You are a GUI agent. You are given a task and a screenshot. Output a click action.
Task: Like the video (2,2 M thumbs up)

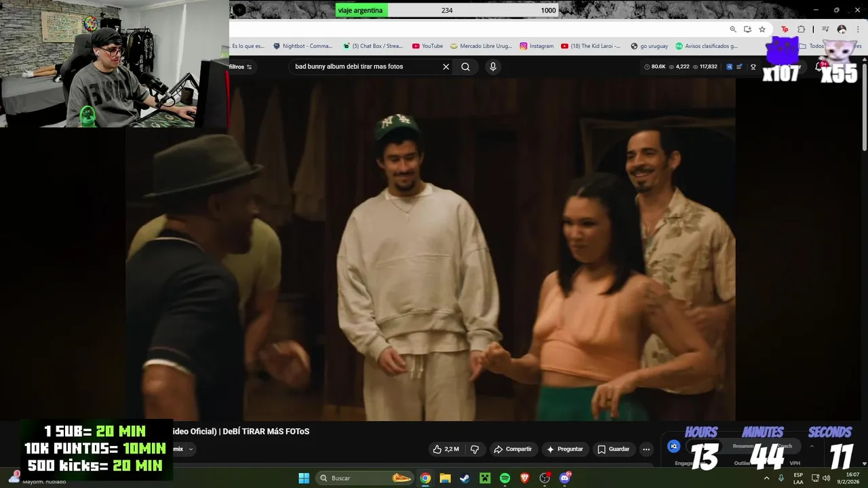tap(446, 449)
